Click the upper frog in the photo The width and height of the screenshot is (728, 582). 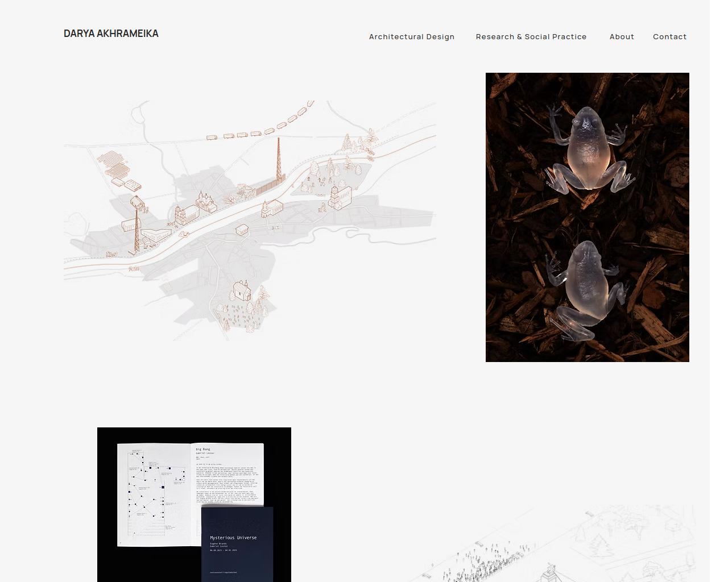[588, 151]
